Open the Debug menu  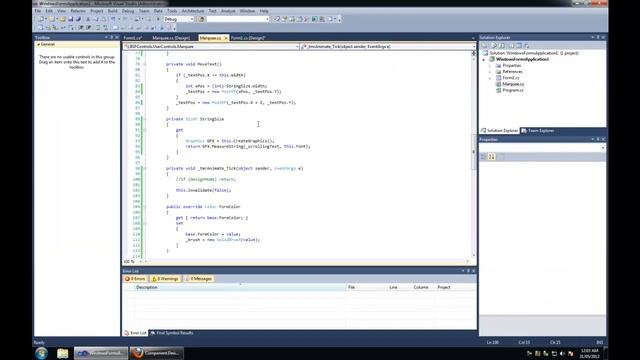coord(128,11)
